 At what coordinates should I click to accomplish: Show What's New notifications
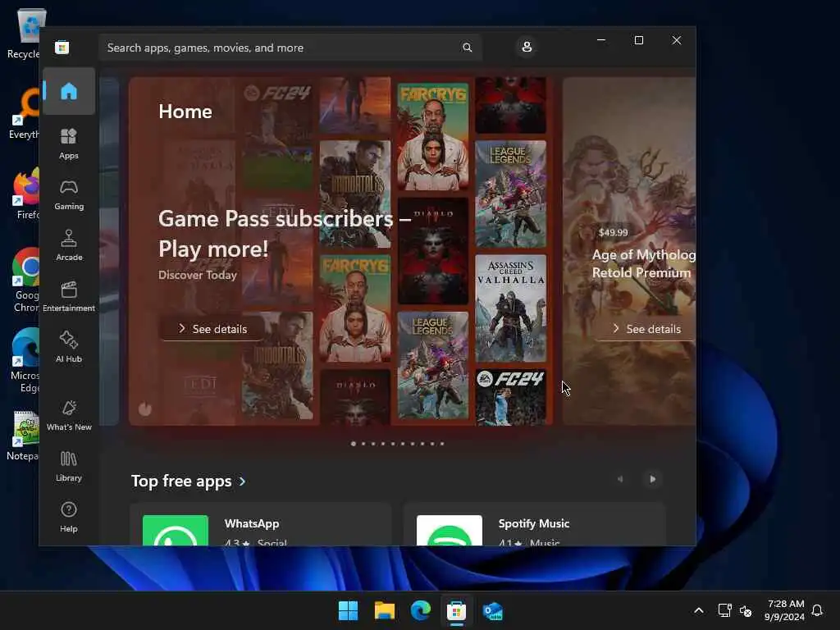pyautogui.click(x=69, y=415)
